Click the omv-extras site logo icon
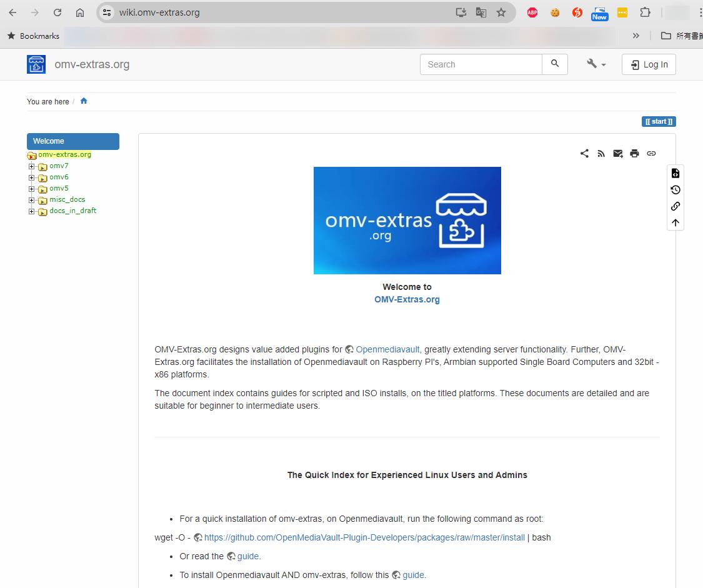The image size is (703, 588). (36, 64)
